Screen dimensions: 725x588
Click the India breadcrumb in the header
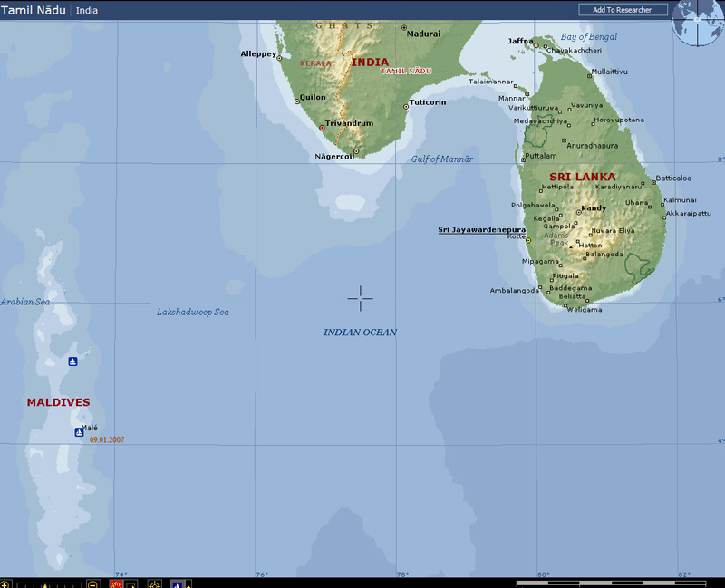point(87,11)
